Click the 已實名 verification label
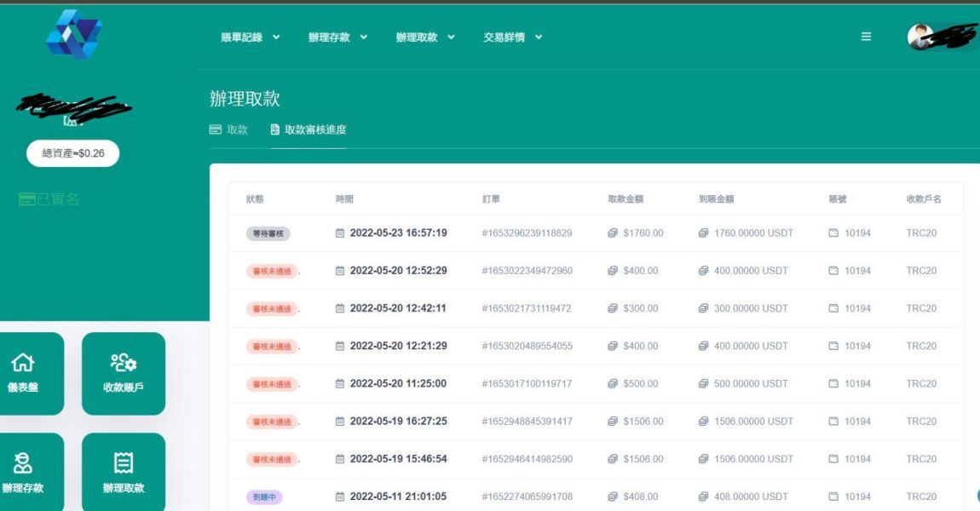 pyautogui.click(x=49, y=199)
